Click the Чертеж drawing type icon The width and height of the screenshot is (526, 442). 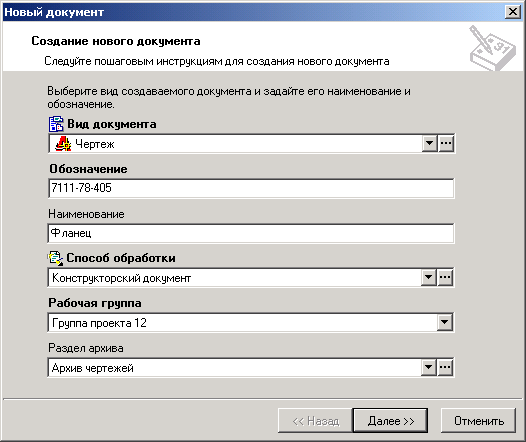63,144
